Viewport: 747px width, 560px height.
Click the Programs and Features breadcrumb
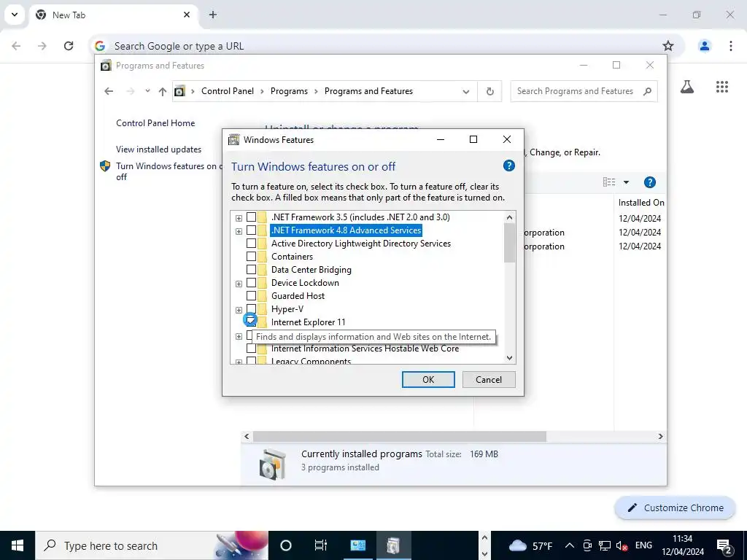pyautogui.click(x=368, y=91)
